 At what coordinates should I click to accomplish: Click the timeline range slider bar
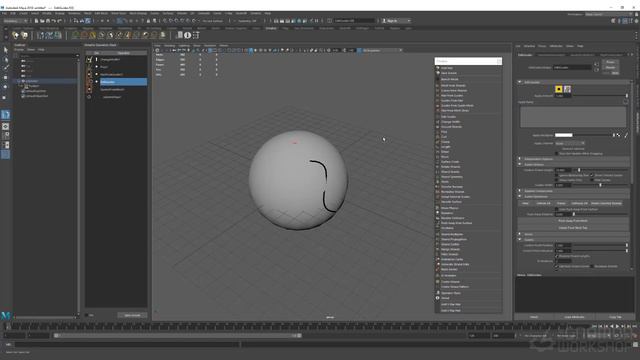tap(178, 336)
